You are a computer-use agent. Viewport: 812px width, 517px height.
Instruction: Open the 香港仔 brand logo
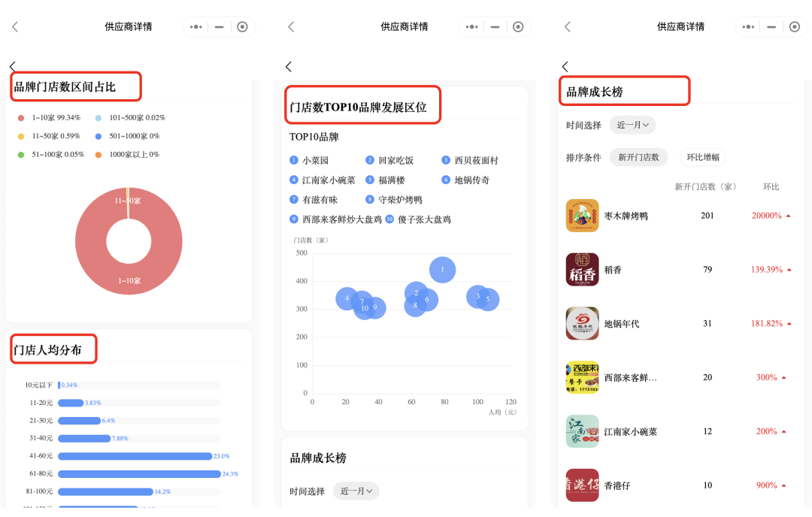point(582,485)
